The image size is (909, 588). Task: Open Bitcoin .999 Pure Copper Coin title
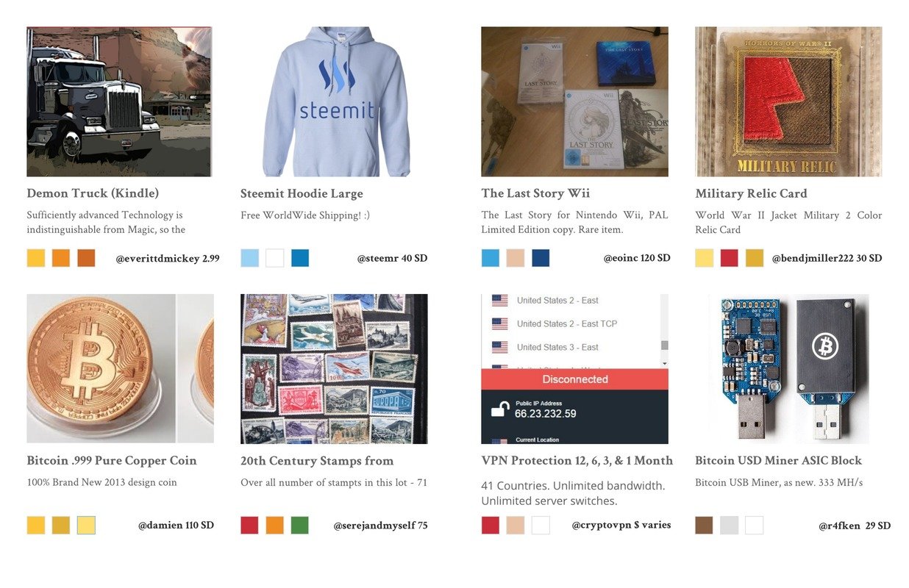(112, 461)
